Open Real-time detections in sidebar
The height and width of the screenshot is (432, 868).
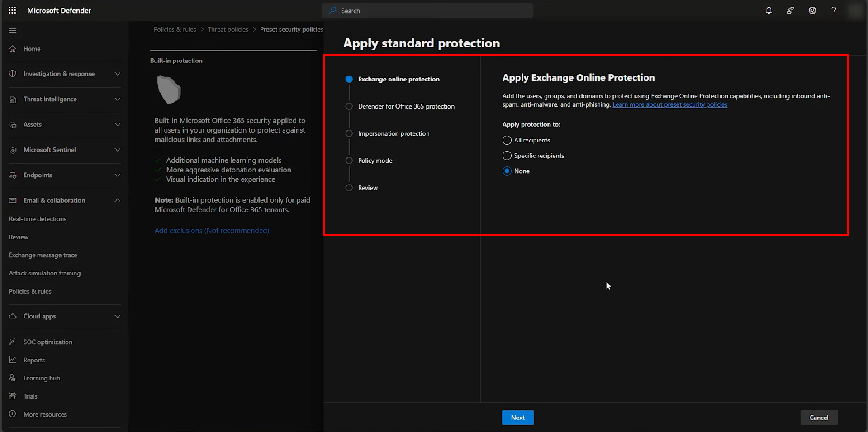[x=38, y=219]
